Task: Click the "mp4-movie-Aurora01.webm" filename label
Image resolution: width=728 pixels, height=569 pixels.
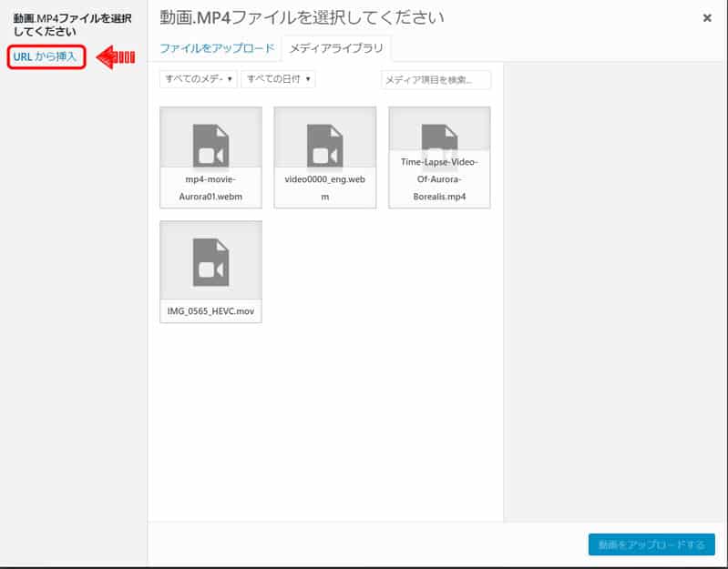Action: (210, 188)
